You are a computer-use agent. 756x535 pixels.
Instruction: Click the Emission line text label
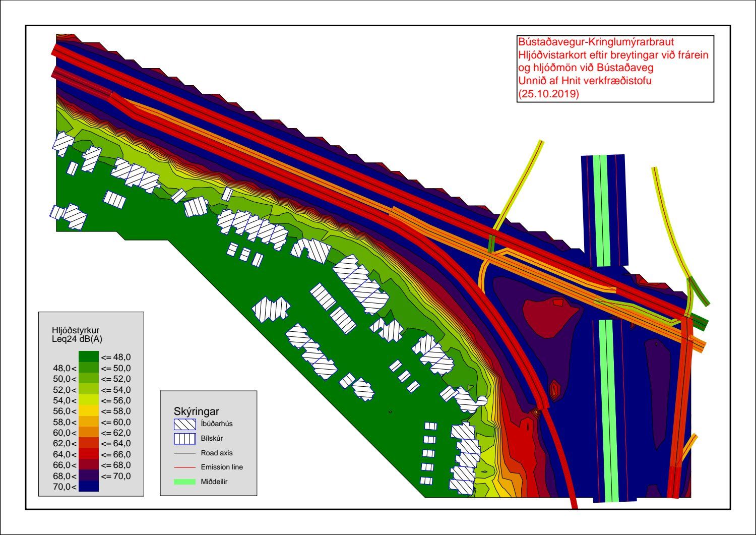click(x=222, y=467)
